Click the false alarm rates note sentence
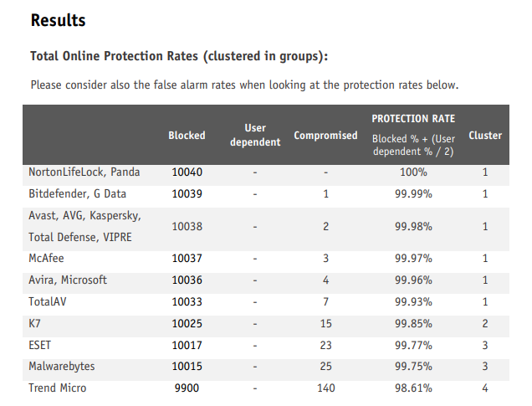Viewport: 532px width, 406px height. tap(244, 85)
